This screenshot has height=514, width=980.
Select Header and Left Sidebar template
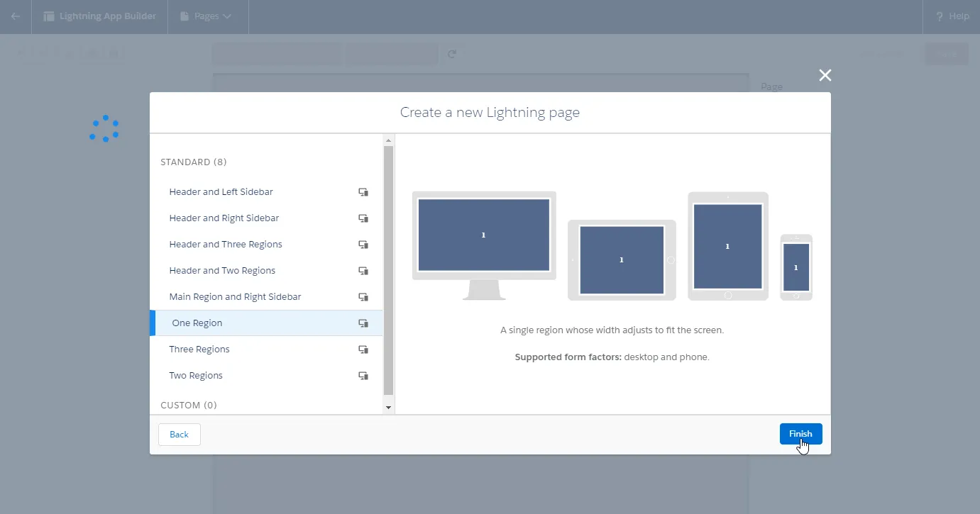coord(221,192)
